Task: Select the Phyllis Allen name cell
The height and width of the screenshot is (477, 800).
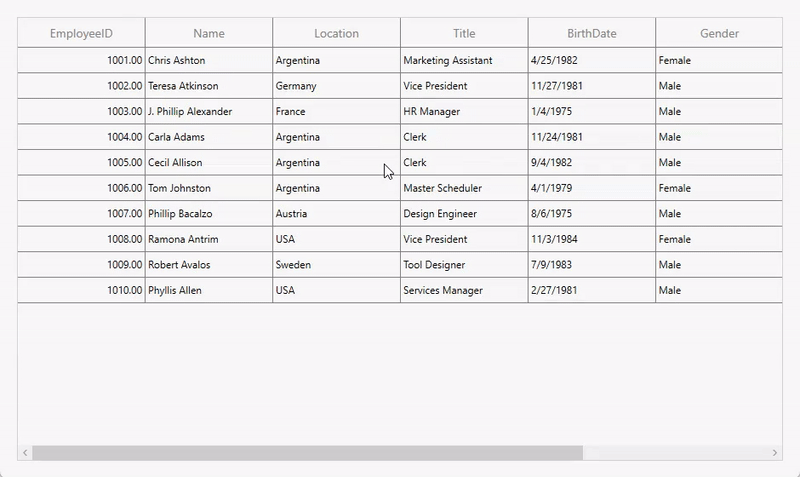Action: tap(209, 291)
